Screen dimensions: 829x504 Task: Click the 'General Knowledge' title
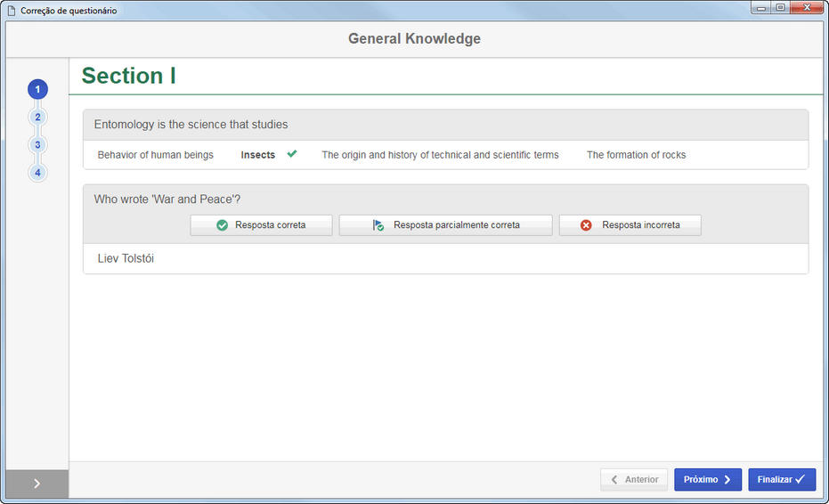point(415,38)
